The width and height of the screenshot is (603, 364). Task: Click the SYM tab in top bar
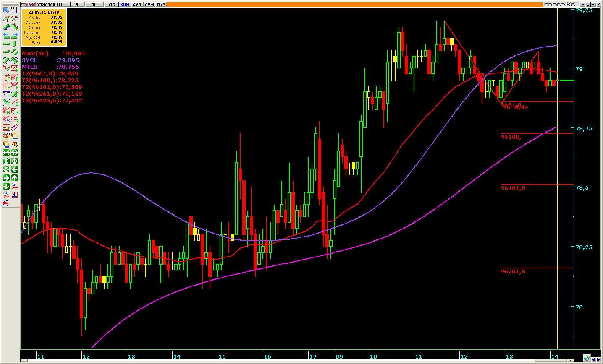pos(149,5)
